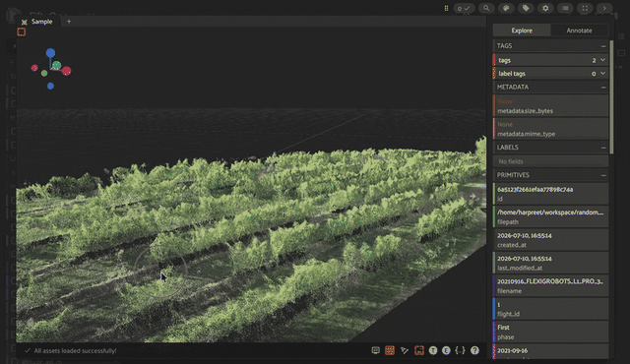
Task: Click the blue Z-axis gizmo ball at top
Action: (50, 53)
